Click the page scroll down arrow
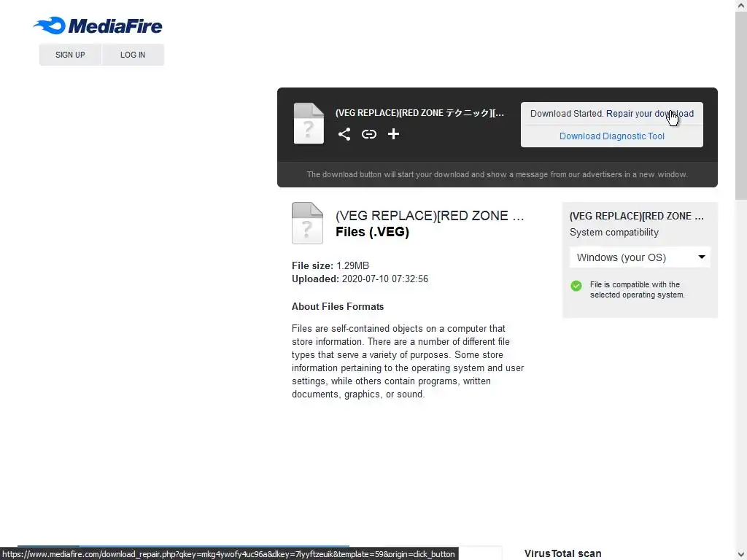The image size is (747, 560). (741, 554)
